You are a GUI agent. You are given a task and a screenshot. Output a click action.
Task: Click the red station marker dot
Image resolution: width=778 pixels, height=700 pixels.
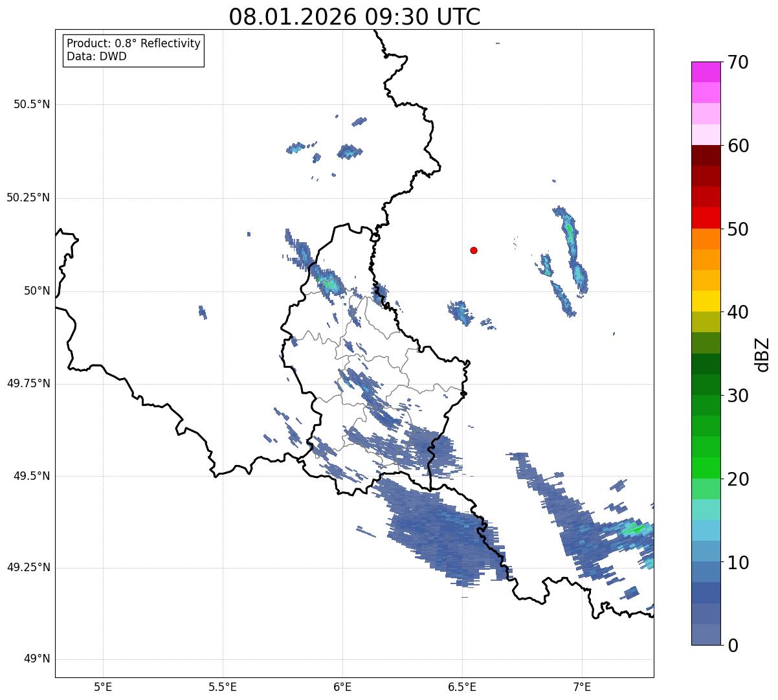(474, 250)
